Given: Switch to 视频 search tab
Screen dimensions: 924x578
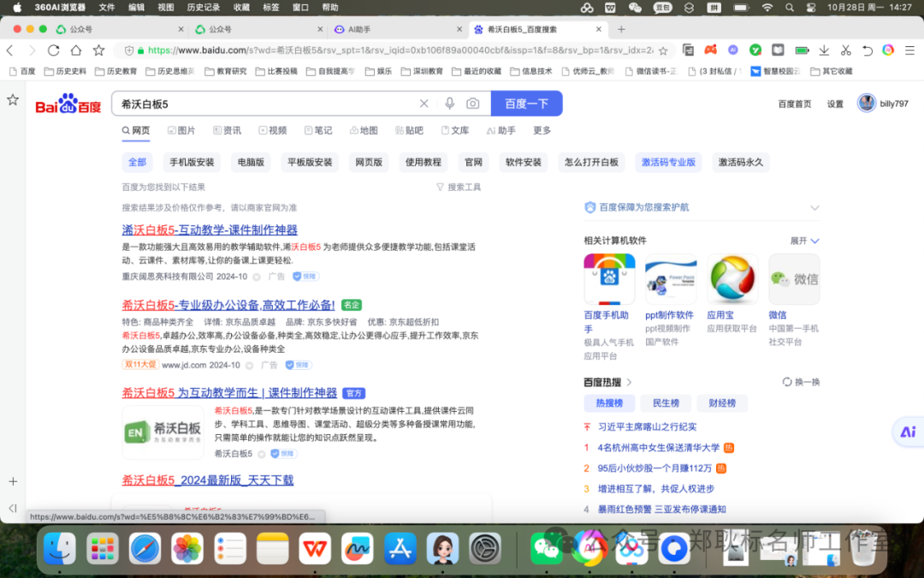Looking at the screenshot, I should click(x=272, y=130).
